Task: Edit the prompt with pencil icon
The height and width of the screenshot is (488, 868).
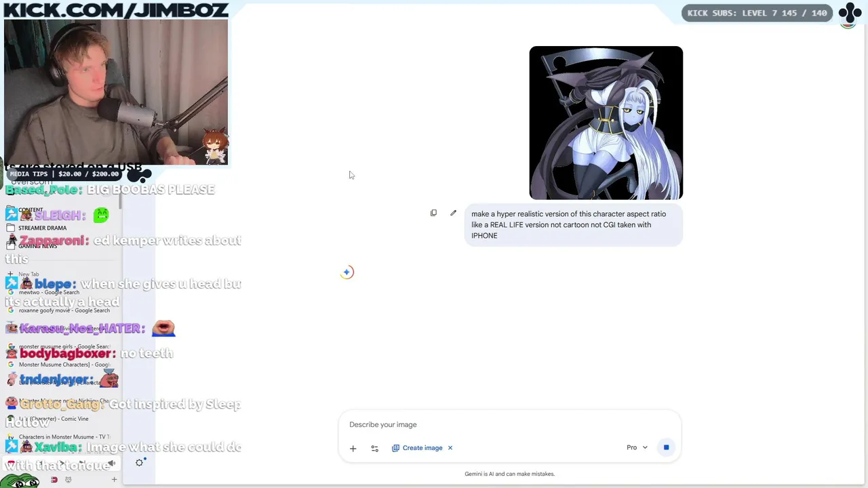Action: coord(453,213)
